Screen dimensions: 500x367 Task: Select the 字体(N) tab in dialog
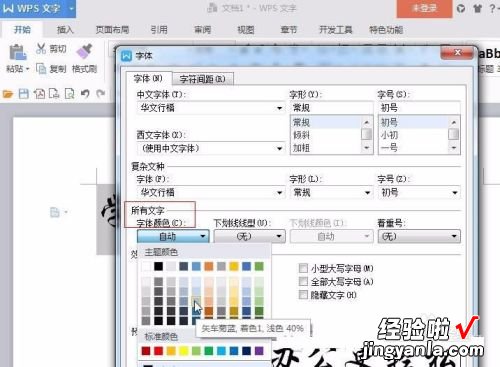pyautogui.click(x=148, y=78)
